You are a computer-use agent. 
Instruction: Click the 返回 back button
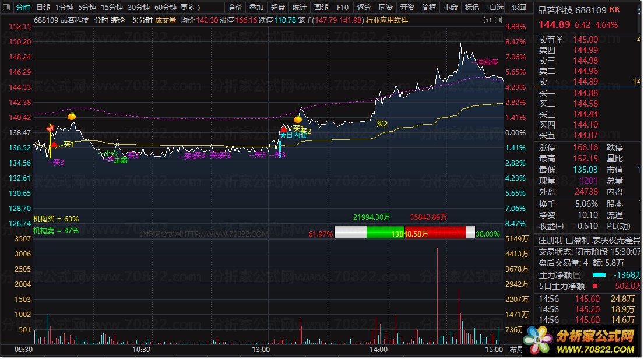tap(519, 8)
